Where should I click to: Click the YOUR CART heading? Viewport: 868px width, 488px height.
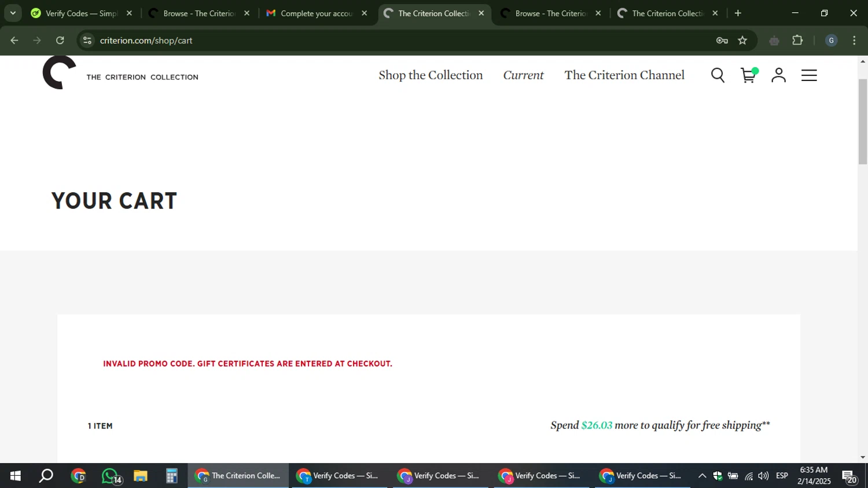114,201
